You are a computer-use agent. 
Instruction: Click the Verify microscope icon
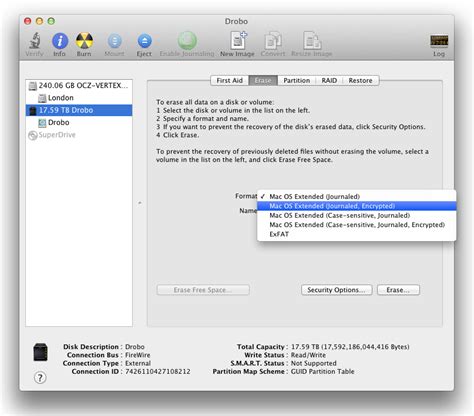[x=35, y=41]
